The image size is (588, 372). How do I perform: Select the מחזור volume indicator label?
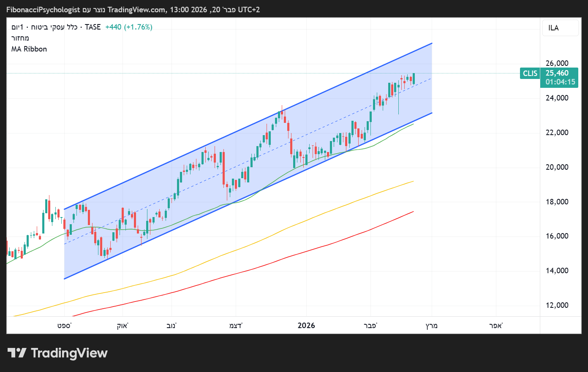pyautogui.click(x=20, y=38)
